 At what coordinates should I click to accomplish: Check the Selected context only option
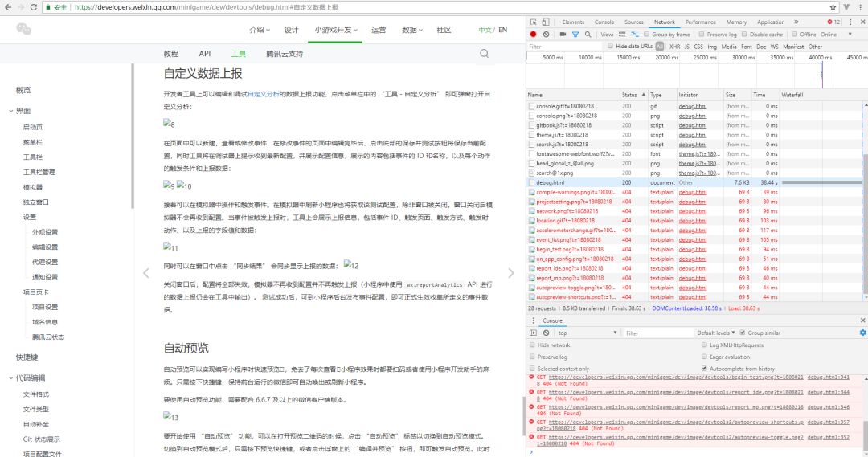(532, 369)
